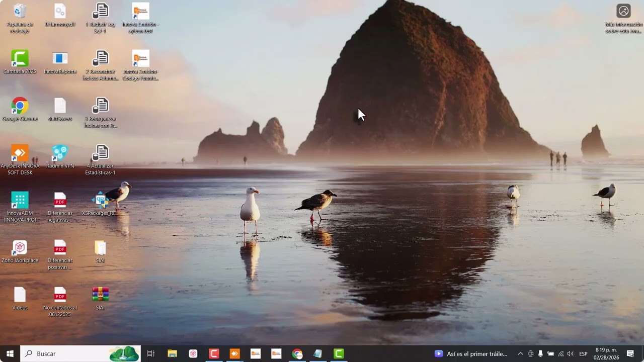
Task: Switch to Google Chrome in the taskbar
Action: [297, 353]
